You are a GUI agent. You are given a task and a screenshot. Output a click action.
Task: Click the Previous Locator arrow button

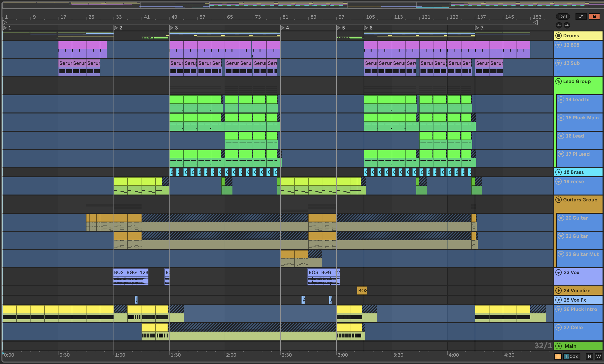[x=559, y=25]
